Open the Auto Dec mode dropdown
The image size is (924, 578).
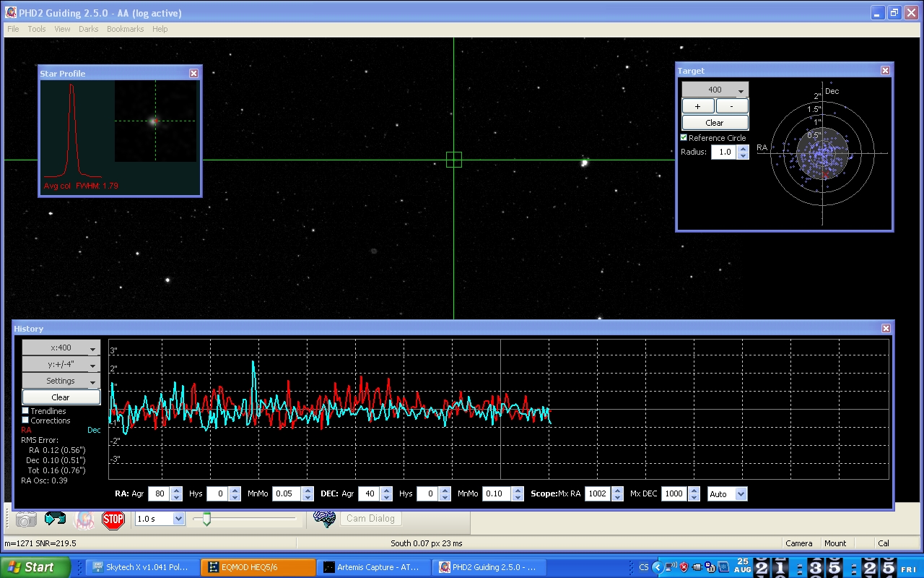click(x=727, y=494)
